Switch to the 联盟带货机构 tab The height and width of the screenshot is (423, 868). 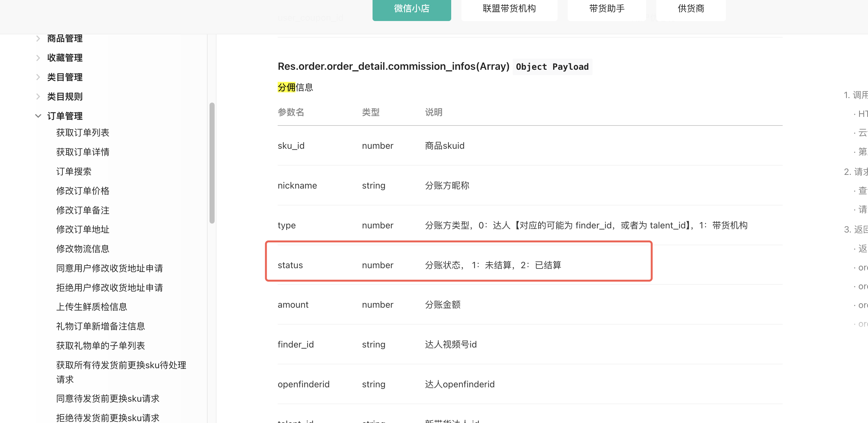pyautogui.click(x=509, y=9)
